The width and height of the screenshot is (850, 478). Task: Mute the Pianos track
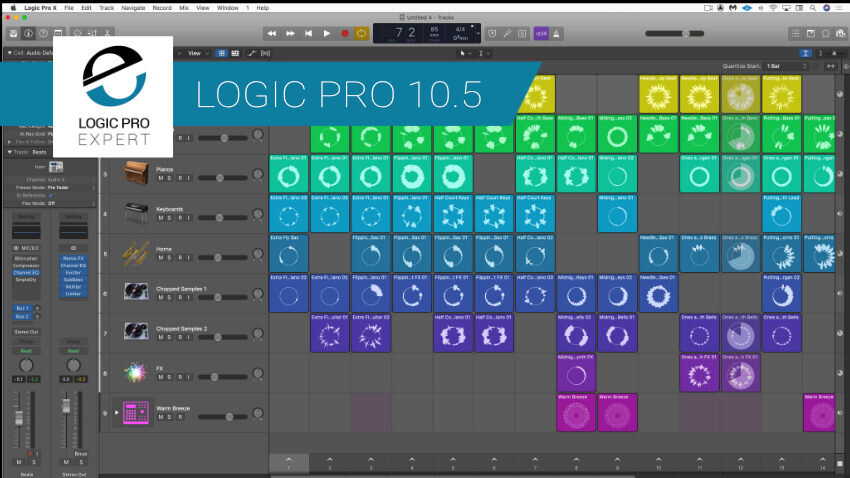pyautogui.click(x=160, y=178)
